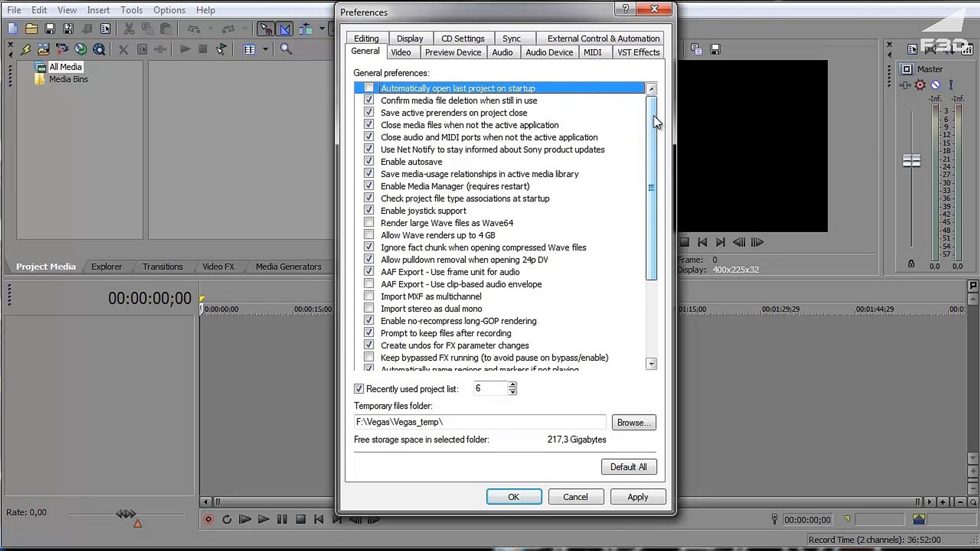The width and height of the screenshot is (980, 551).
Task: Click Play in the timeline transport bar
Action: coord(263,519)
